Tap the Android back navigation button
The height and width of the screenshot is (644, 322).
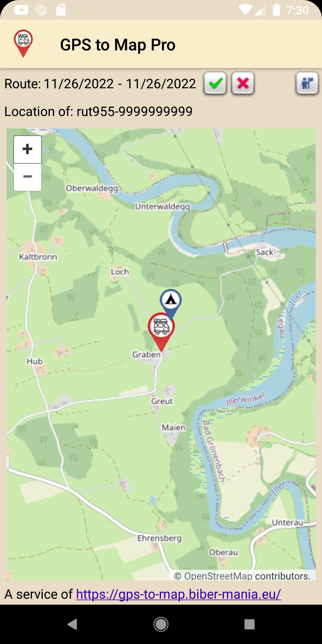pos(72,624)
